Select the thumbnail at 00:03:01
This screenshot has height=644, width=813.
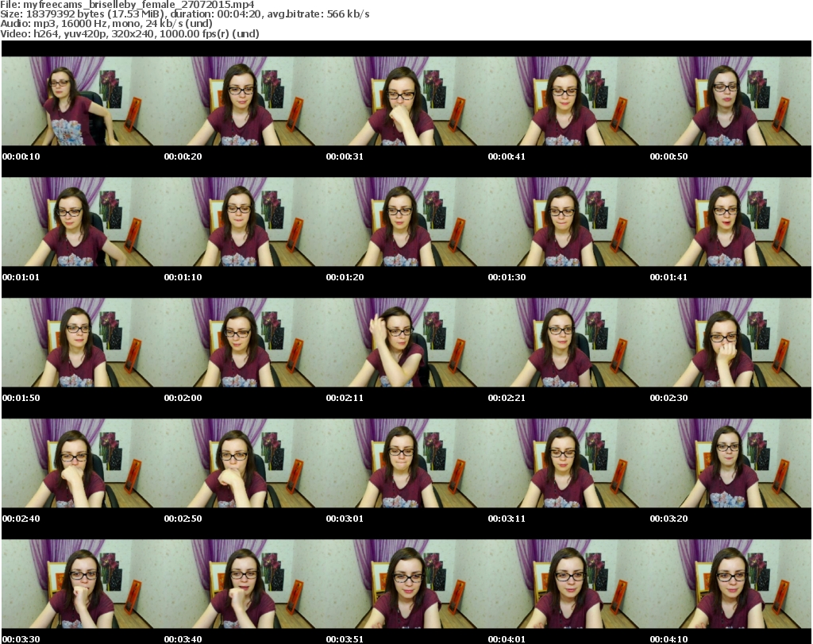(x=406, y=463)
